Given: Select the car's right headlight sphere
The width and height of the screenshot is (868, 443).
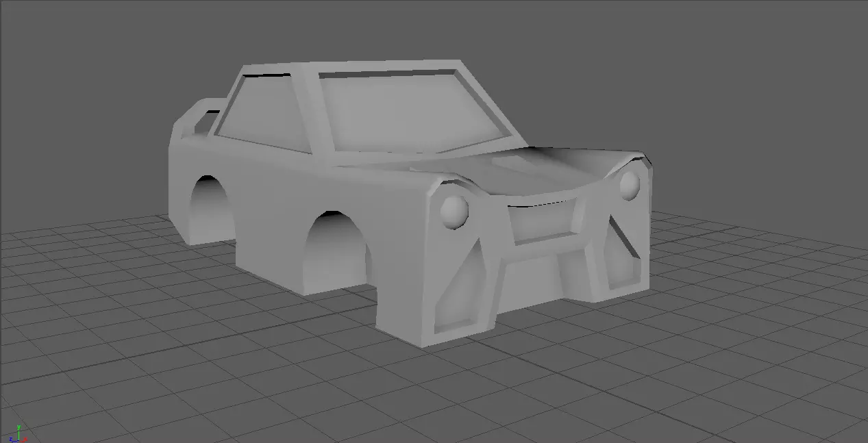Looking at the screenshot, I should point(629,184).
